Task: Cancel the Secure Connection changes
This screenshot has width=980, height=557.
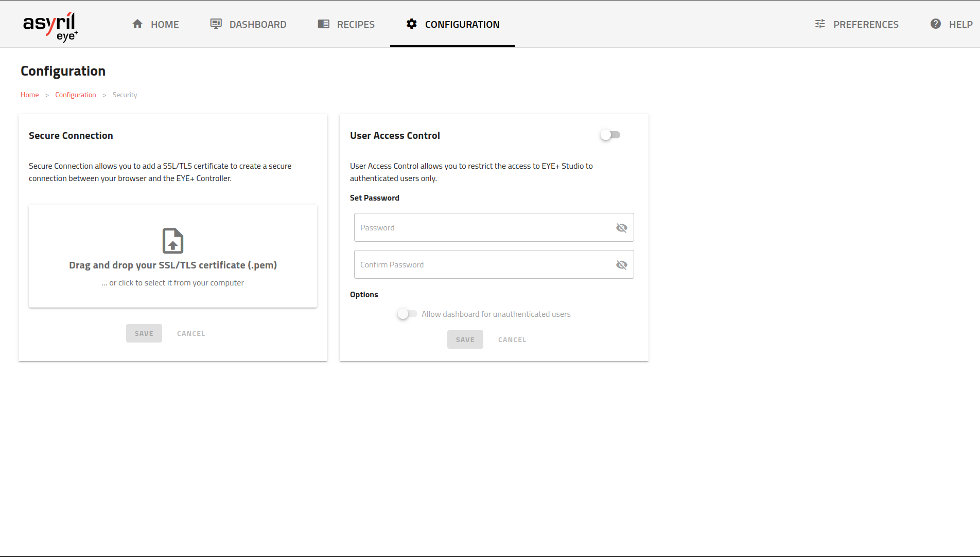Action: coord(190,333)
